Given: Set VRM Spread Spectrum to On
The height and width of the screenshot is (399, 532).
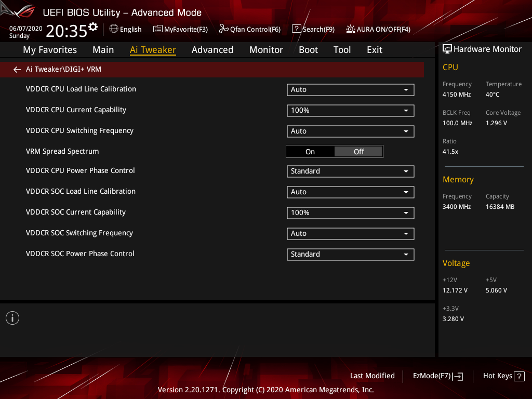Looking at the screenshot, I should click(x=310, y=152).
